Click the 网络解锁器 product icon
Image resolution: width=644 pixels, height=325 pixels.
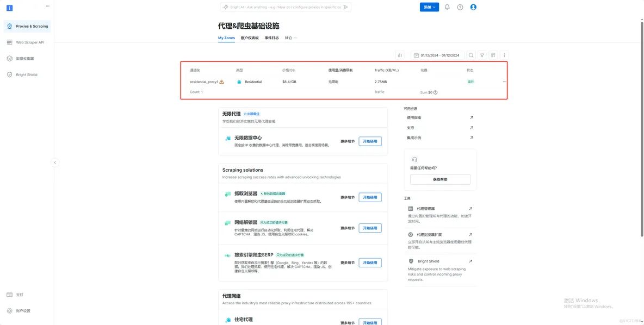227,223
